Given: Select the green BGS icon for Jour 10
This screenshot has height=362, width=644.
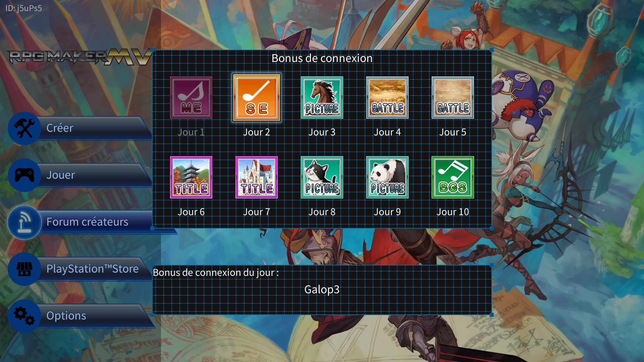Looking at the screenshot, I should pos(452,177).
